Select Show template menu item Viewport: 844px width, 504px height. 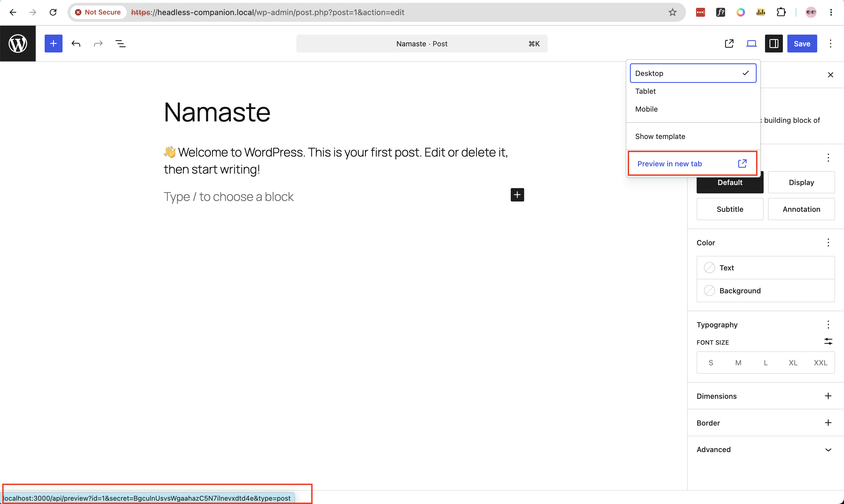point(693,136)
